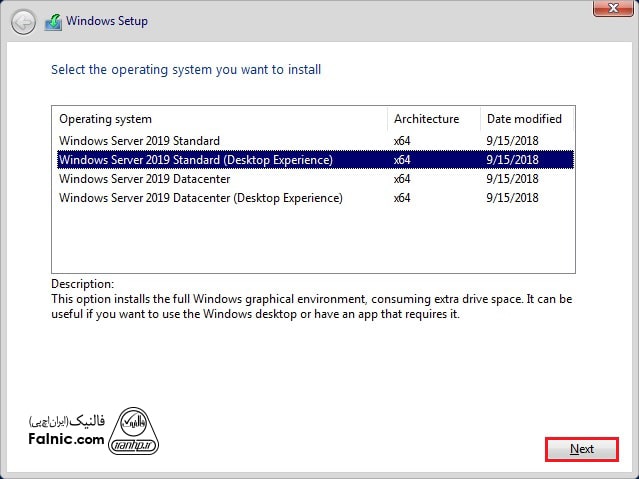This screenshot has height=479, width=639.
Task: Click x64 in the Datacenter (Desktop Experience) row
Action: point(402,197)
